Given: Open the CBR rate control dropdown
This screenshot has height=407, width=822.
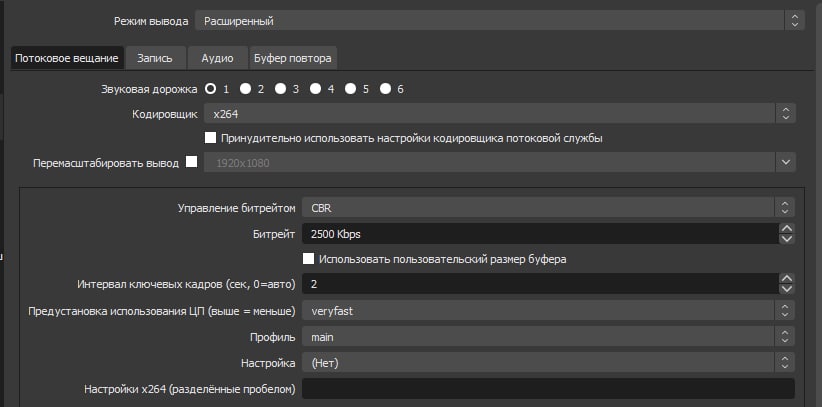Looking at the screenshot, I should [548, 208].
